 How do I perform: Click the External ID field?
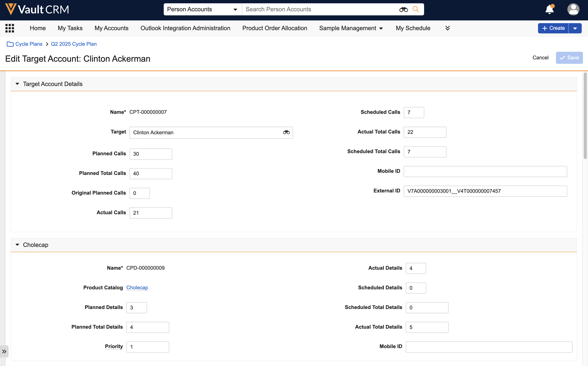click(485, 191)
